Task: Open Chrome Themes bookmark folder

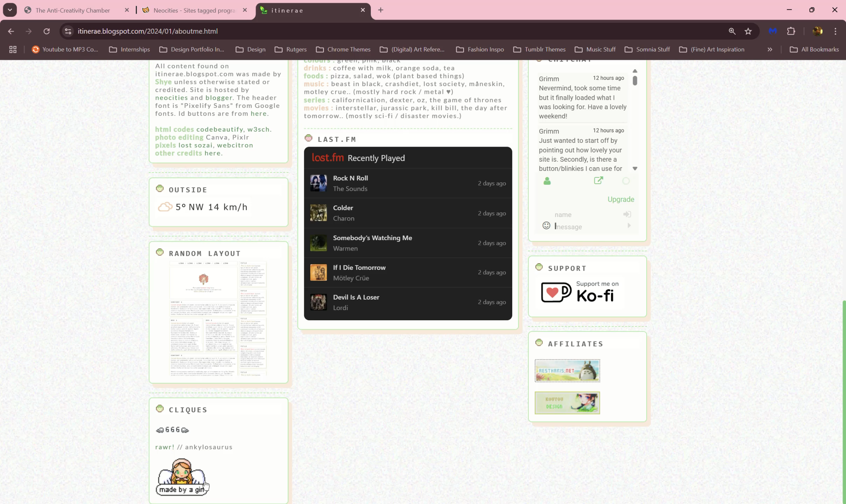Action: (343, 49)
